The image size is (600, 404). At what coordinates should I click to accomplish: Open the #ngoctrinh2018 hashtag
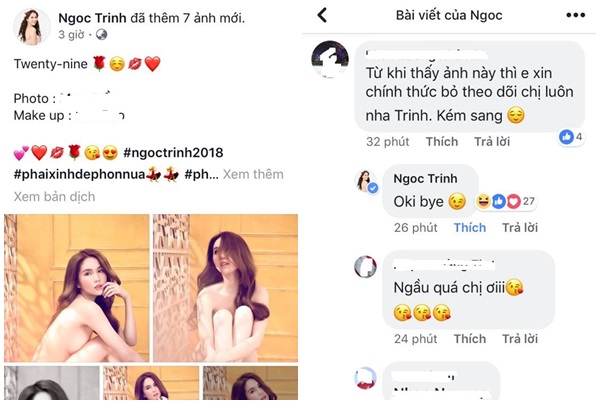pos(173,152)
